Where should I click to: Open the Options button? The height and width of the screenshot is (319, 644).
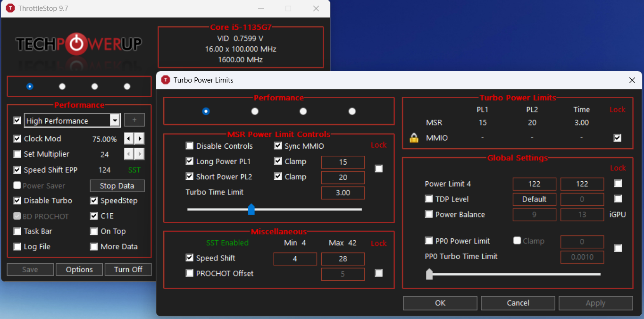(x=79, y=269)
